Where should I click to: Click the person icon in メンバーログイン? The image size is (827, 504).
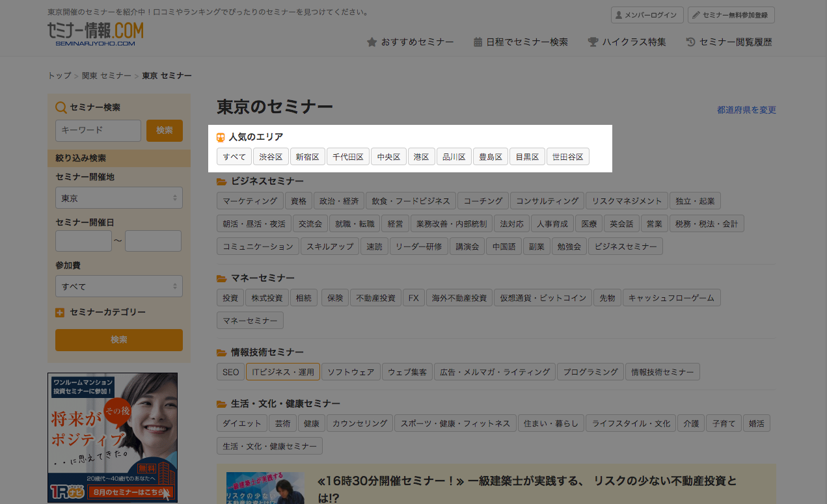[x=617, y=15]
